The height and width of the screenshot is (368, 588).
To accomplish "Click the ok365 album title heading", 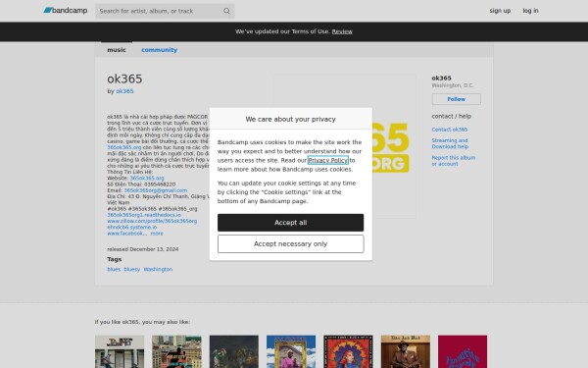I will pyautogui.click(x=124, y=79).
